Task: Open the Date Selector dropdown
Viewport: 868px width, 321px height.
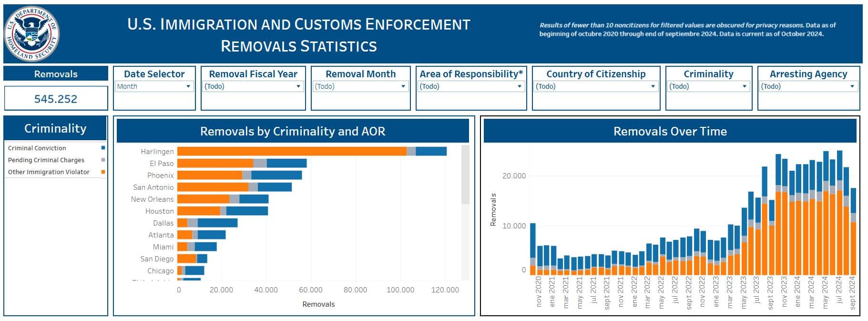Action: point(154,86)
